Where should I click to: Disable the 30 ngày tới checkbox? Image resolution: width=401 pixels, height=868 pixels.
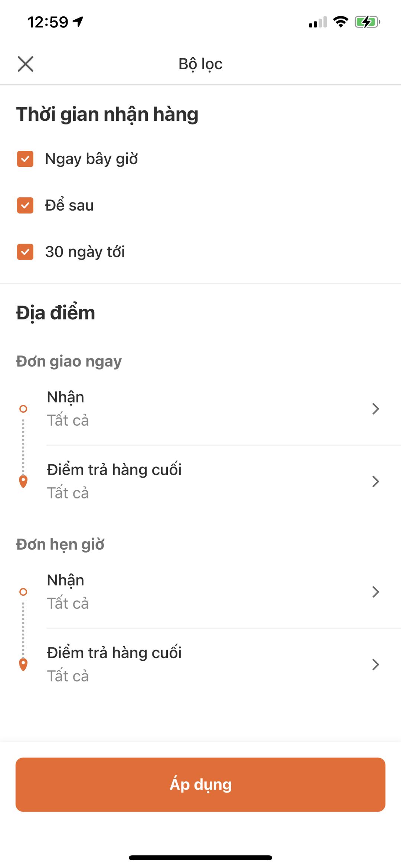point(25,252)
